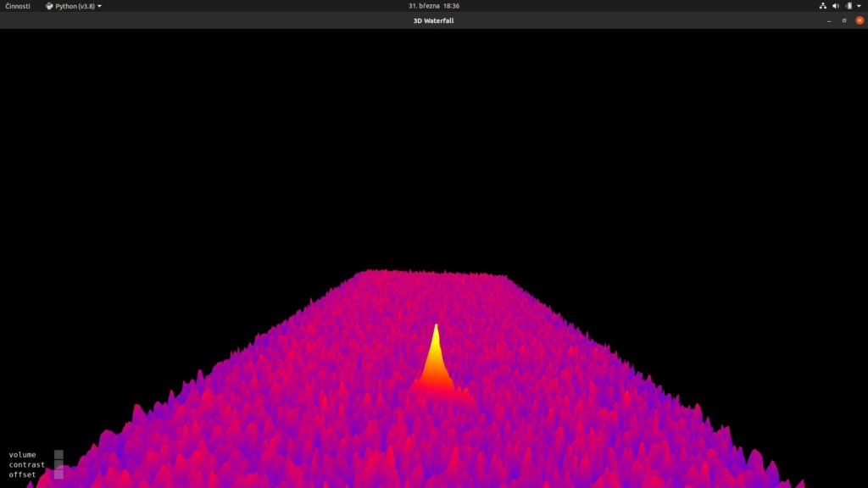Click the offset slider box
The width and height of the screenshot is (868, 488).
(x=58, y=474)
